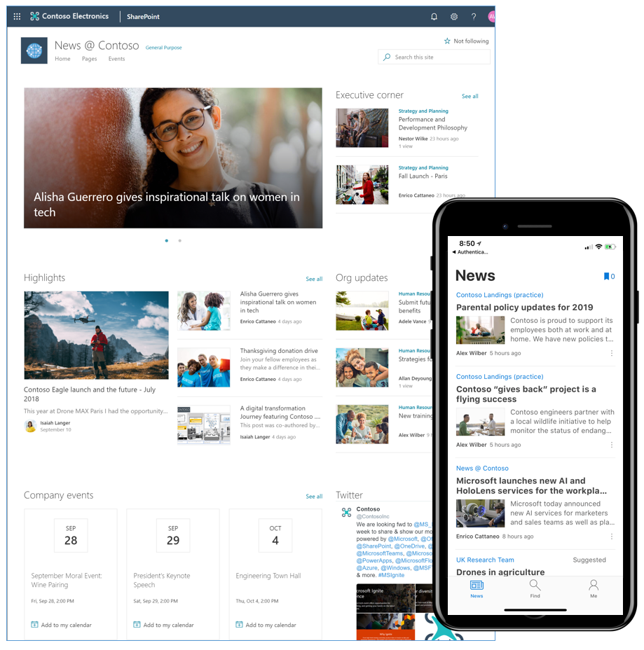This screenshot has height=650, width=644.
Task: Open saved news with the bookmark toggle
Action: (x=607, y=276)
